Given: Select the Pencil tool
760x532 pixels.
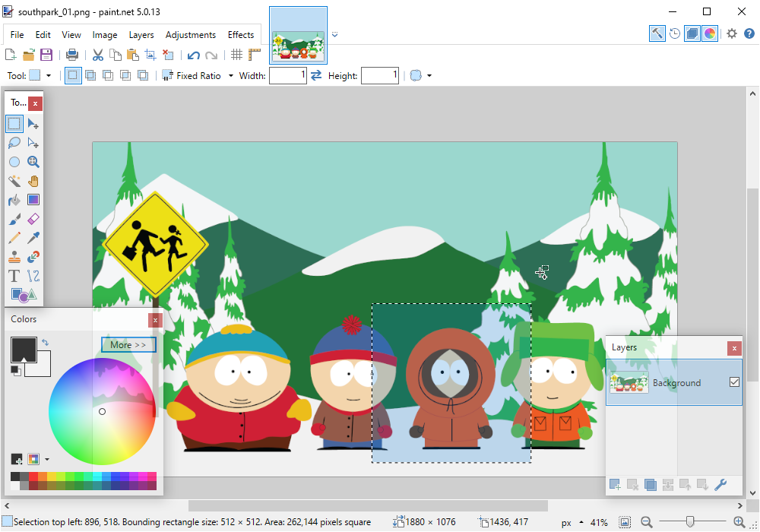Looking at the screenshot, I should [x=14, y=238].
